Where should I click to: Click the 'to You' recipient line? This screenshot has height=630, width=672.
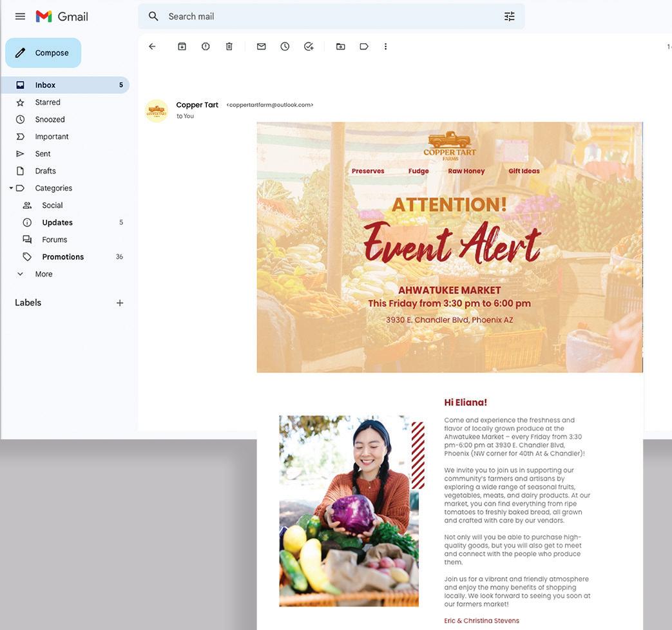pos(185,116)
